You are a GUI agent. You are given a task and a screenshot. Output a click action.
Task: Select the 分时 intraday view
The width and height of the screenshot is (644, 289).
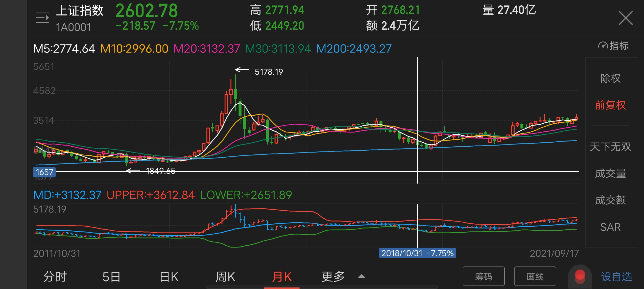[55, 276]
